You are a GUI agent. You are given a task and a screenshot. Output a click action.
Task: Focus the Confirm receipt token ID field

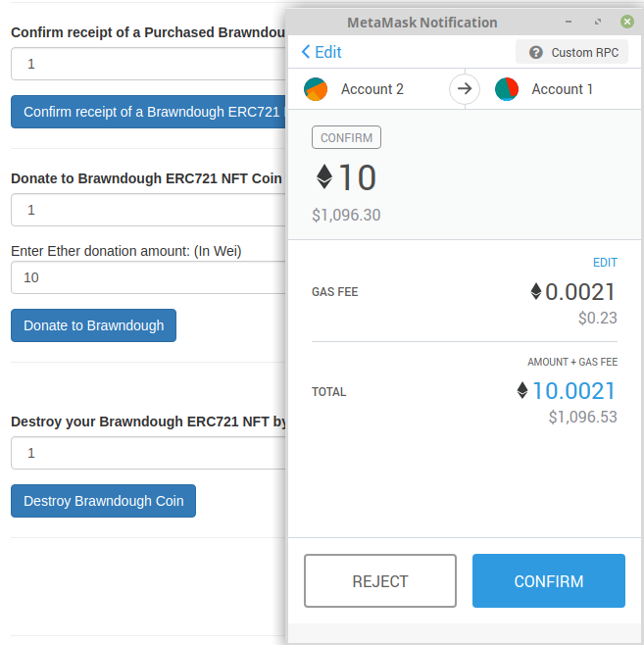(148, 64)
